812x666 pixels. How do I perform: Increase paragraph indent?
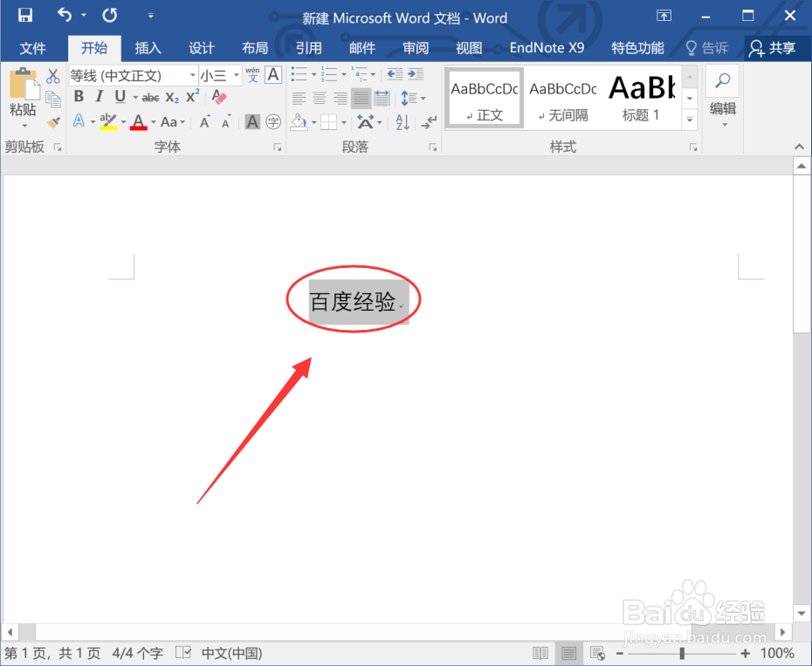pyautogui.click(x=416, y=74)
